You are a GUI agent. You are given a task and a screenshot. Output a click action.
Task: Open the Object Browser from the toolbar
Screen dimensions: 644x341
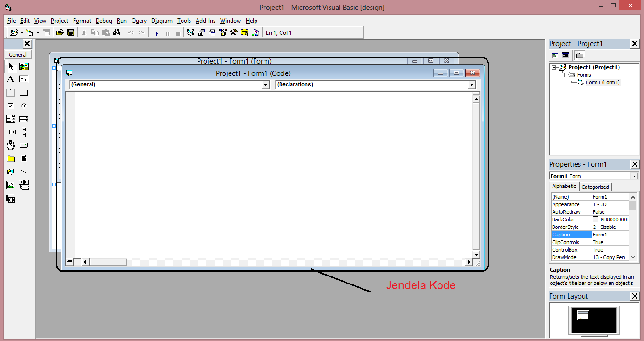pos(223,32)
